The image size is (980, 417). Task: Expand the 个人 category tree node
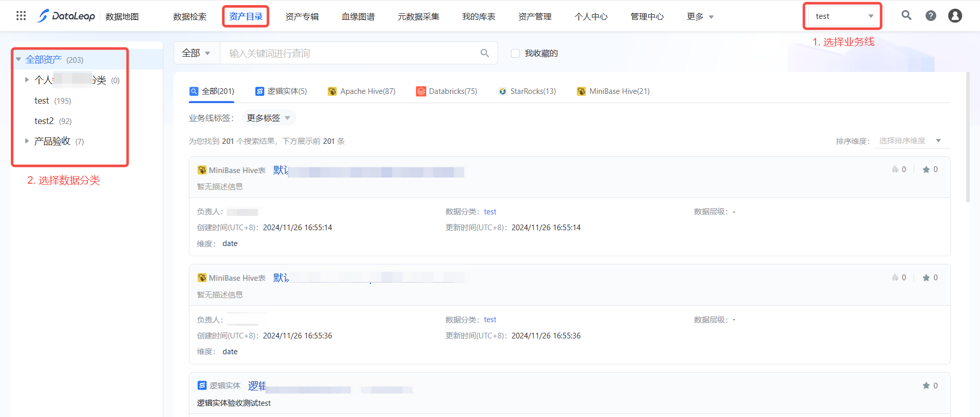coord(27,80)
